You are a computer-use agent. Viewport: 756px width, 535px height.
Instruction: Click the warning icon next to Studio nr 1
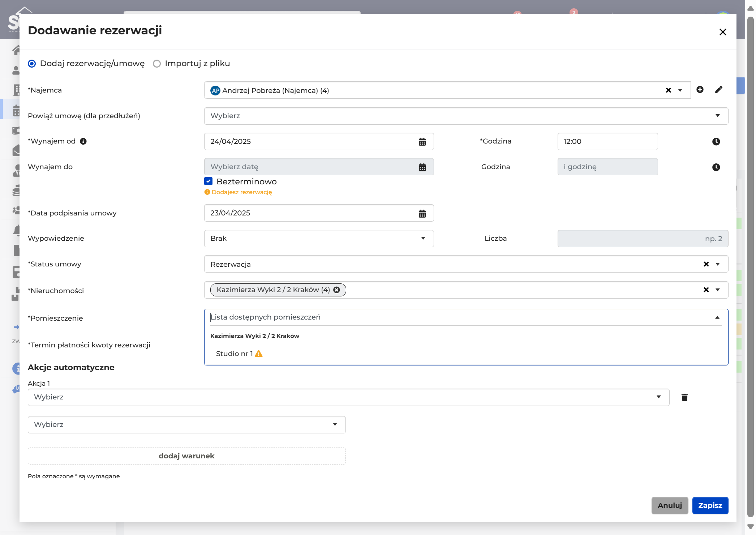[x=259, y=354]
